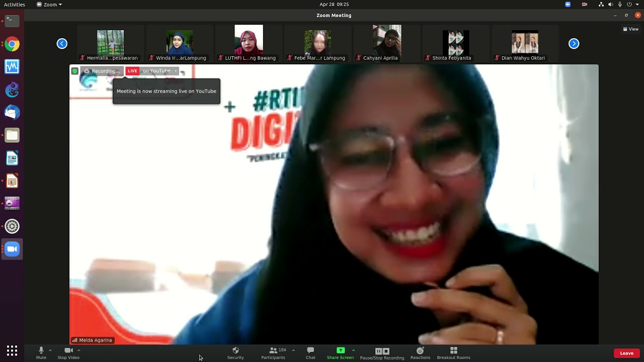The image size is (644, 362).
Task: Open volume icon in system tray
Action: click(611, 5)
